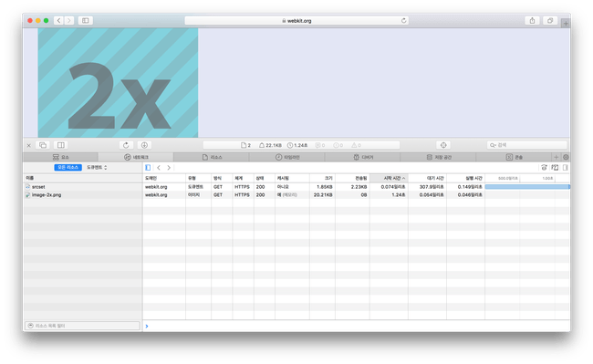
Task: Sort by Method (방식) column header
Action: (222, 178)
